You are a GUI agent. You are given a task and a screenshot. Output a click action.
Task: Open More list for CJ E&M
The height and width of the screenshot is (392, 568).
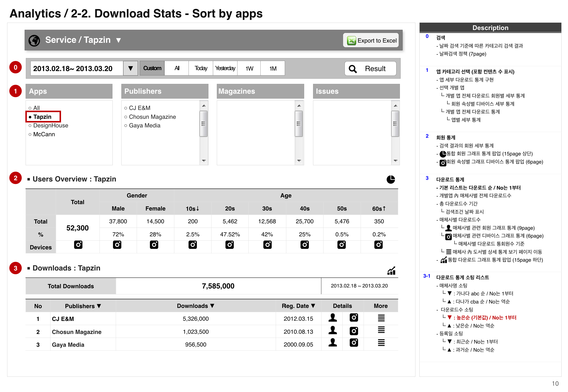(x=381, y=318)
